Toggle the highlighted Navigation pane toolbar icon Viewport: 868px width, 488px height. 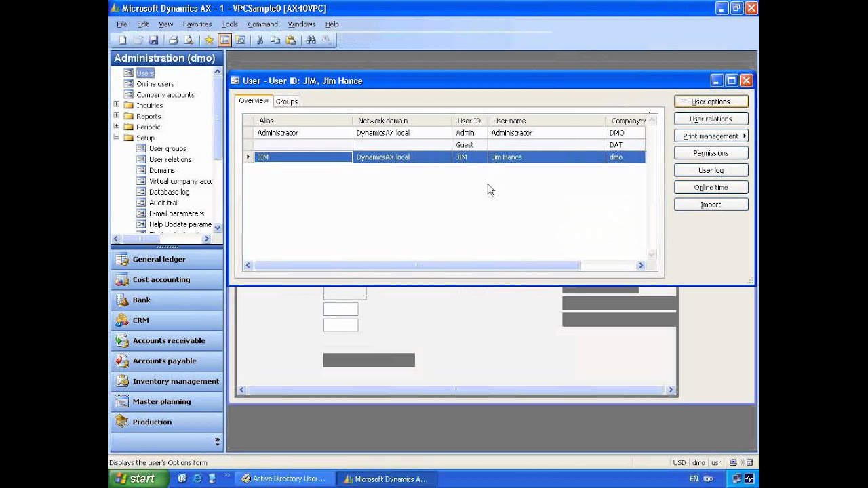(x=224, y=40)
